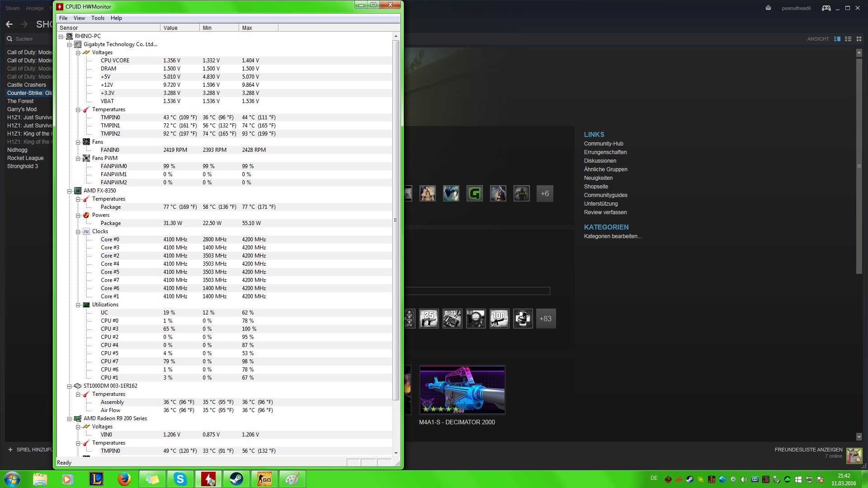Click the Steam back arrow
868x488 pixels.
tap(9, 24)
